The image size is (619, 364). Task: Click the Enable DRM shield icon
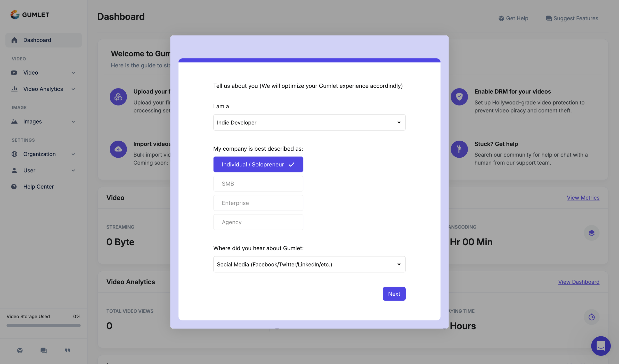point(459,97)
